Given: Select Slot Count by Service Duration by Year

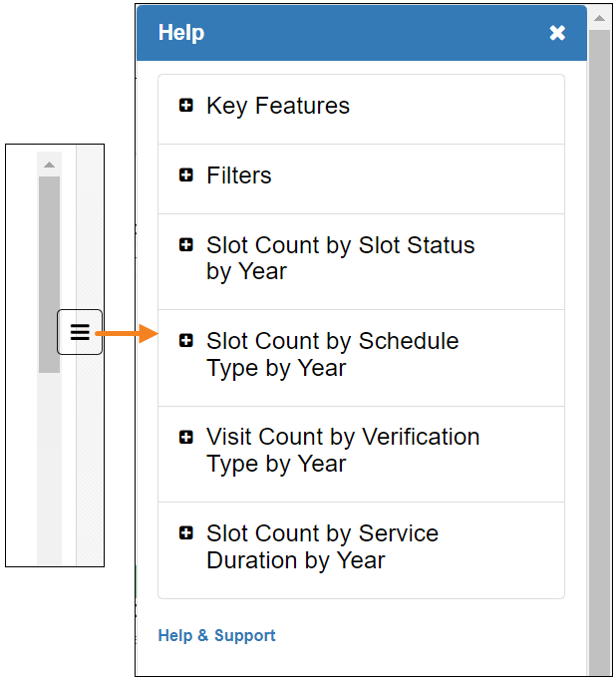Looking at the screenshot, I should tap(322, 546).
